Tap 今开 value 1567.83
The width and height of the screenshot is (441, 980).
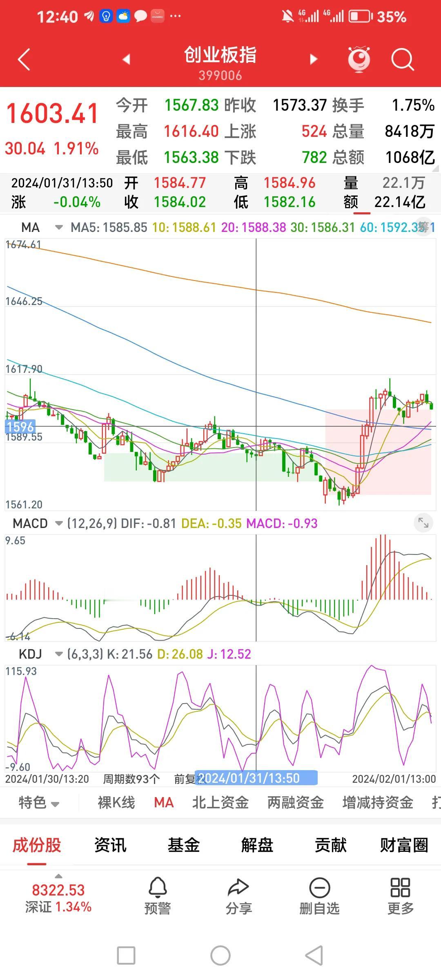click(192, 105)
